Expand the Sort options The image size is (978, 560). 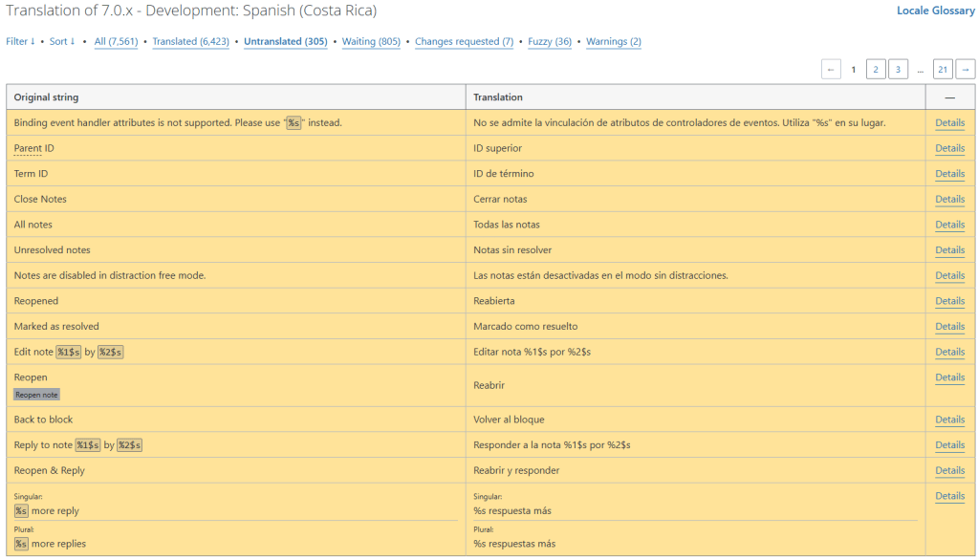62,42
